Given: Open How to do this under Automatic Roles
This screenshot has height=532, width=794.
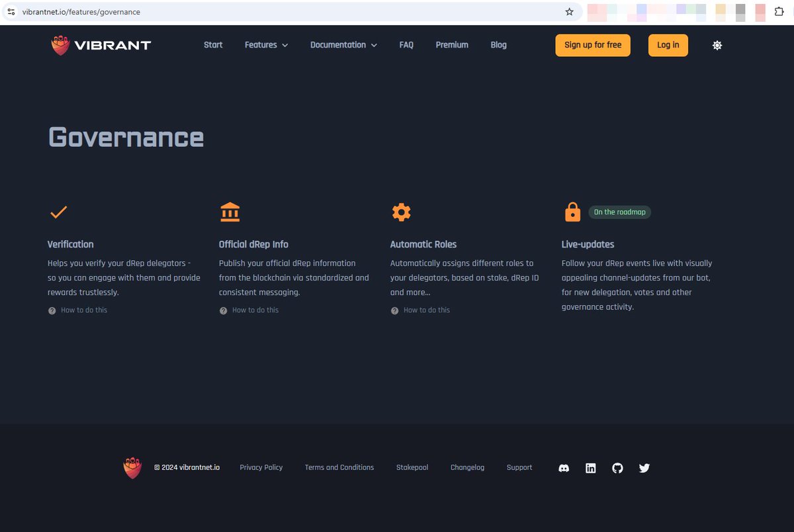Looking at the screenshot, I should (427, 310).
